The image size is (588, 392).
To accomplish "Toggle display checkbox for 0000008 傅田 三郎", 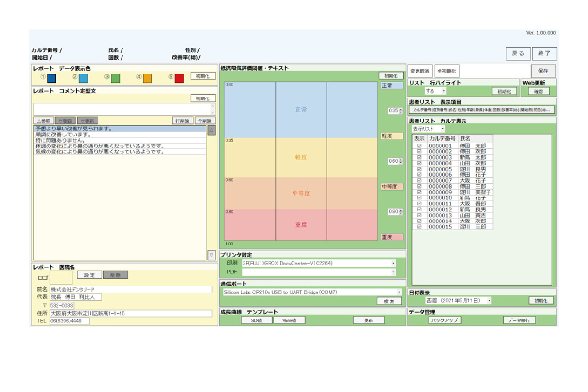I will (x=419, y=186).
